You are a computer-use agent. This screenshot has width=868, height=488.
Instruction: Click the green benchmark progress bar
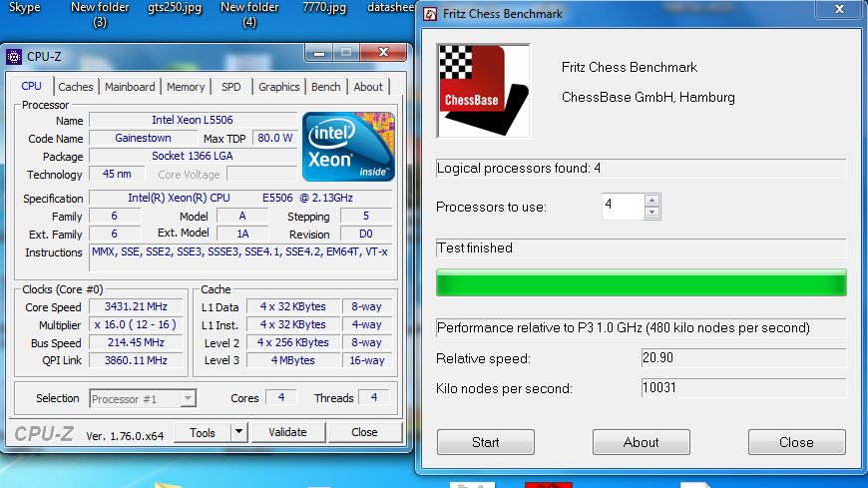(x=641, y=282)
